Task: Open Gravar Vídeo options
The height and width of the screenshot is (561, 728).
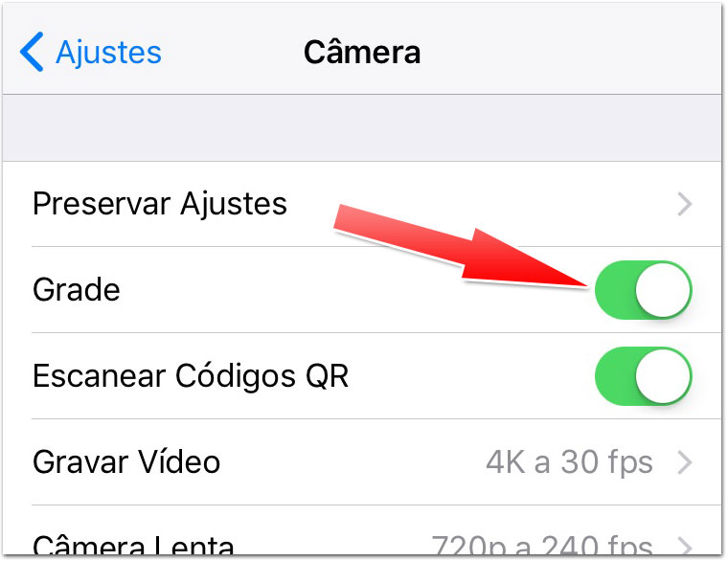Action: pos(362,462)
